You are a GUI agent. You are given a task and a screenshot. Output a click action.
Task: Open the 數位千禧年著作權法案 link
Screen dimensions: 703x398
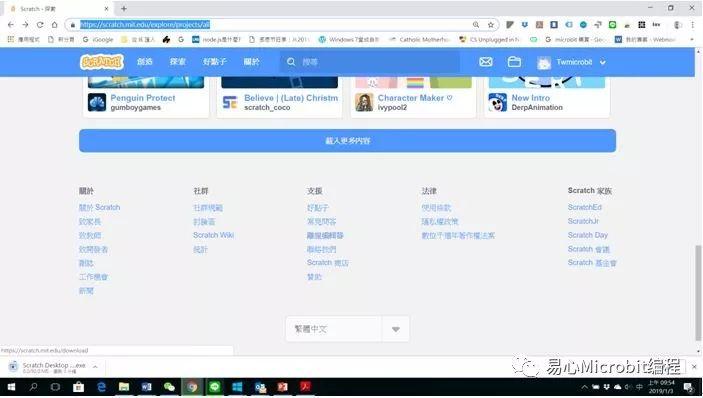tap(458, 235)
